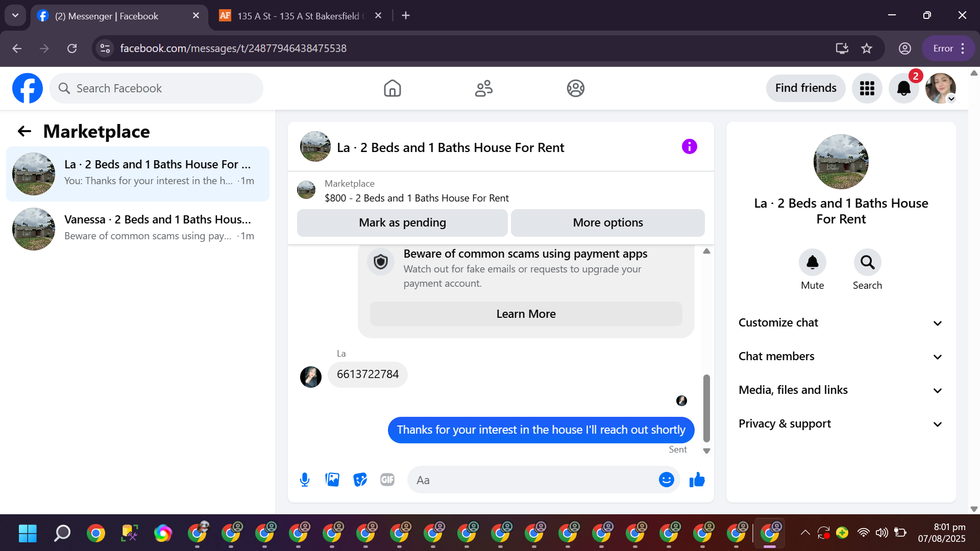This screenshot has height=551, width=980.
Task: Expand the Customize chat section
Action: pos(841,323)
